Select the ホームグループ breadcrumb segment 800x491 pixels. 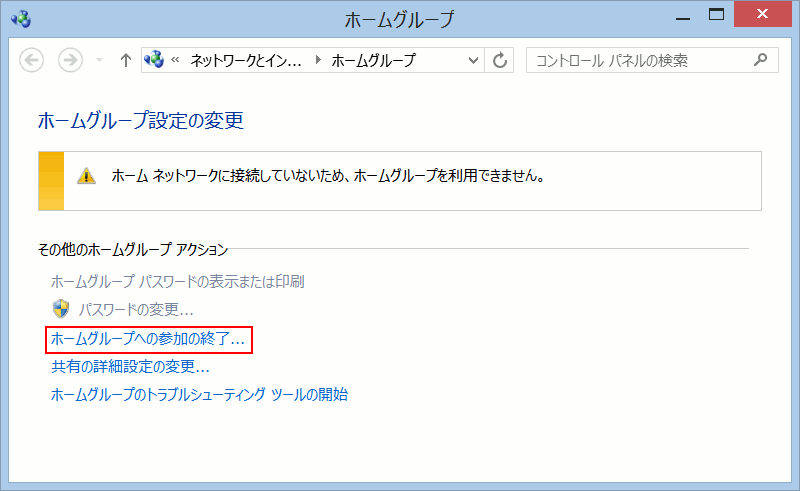pyautogui.click(x=373, y=60)
